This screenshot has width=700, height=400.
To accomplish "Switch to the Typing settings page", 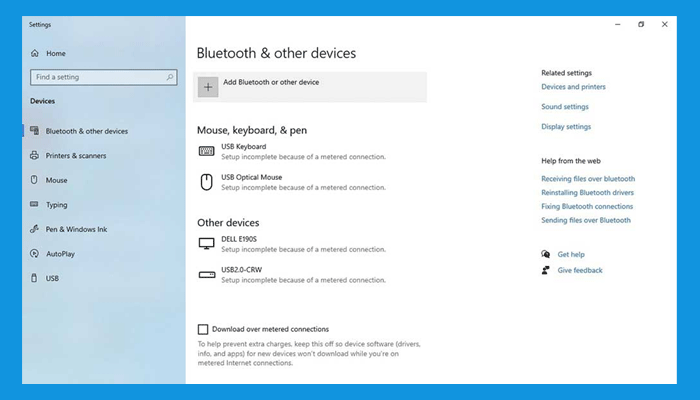I will click(57, 205).
